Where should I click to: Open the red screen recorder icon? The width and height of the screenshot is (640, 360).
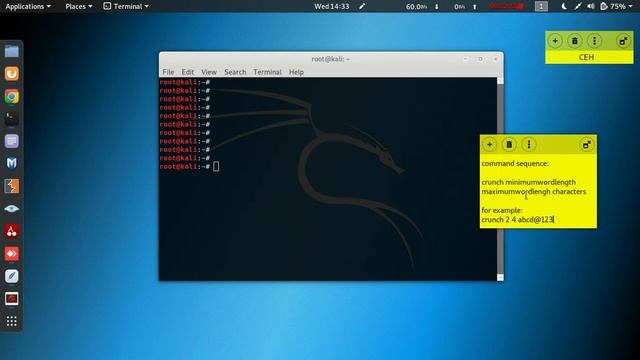pos(11,299)
